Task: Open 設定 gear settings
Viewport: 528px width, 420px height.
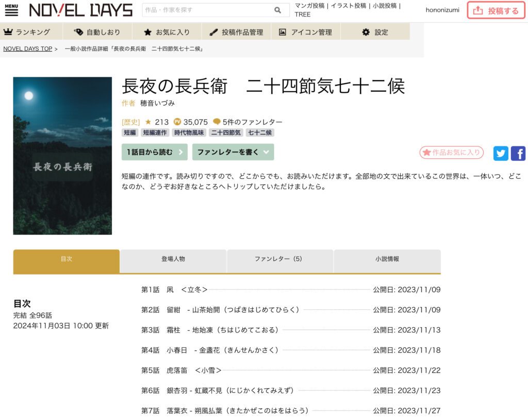Action: pos(375,32)
